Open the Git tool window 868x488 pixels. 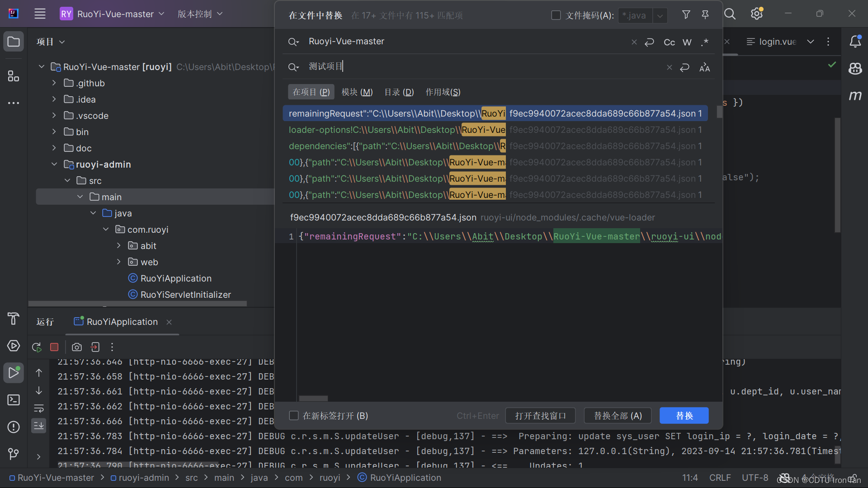pyautogui.click(x=14, y=453)
